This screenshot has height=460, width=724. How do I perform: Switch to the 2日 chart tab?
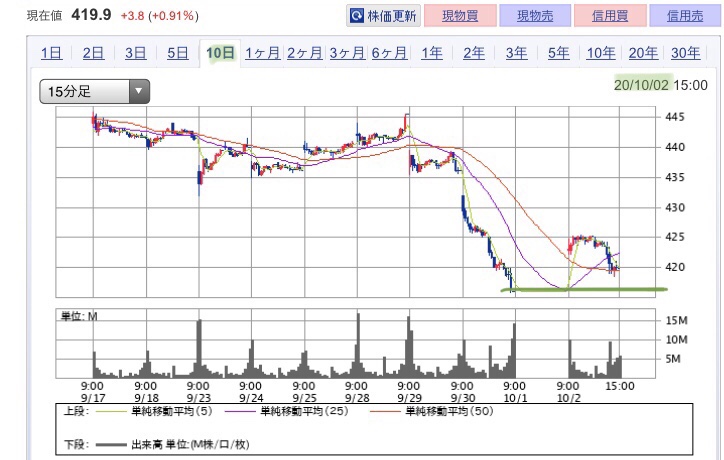point(93,53)
